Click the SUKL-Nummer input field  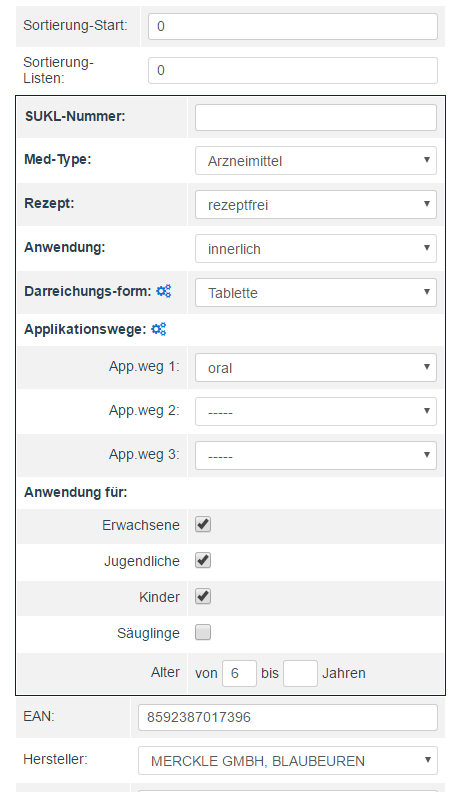316,118
